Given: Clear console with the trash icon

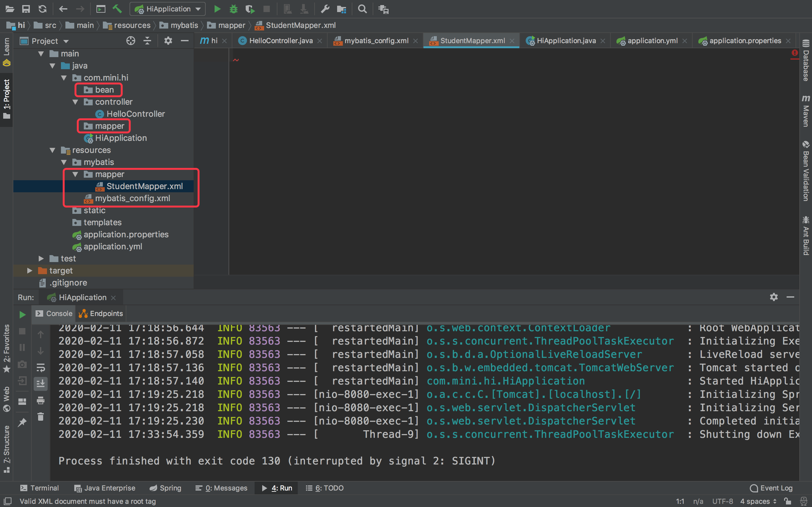Looking at the screenshot, I should coord(41,417).
